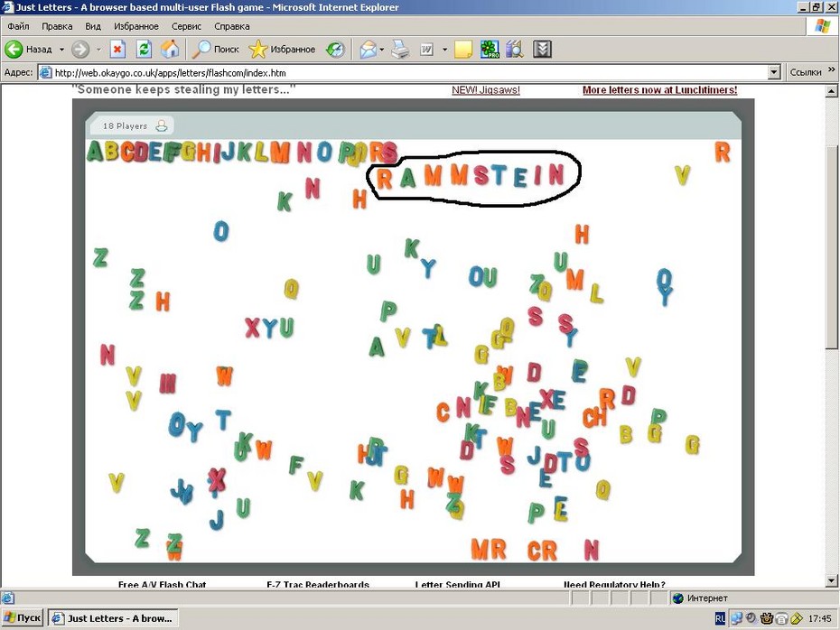Select Just Letters taskbar window button
The width and height of the screenshot is (840, 630).
click(x=113, y=618)
